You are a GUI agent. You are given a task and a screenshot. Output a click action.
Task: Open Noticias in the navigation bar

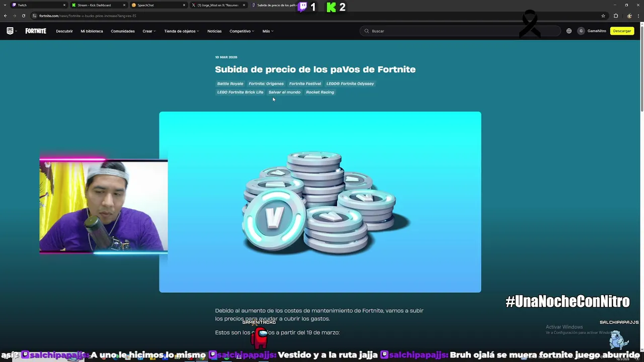(x=214, y=31)
